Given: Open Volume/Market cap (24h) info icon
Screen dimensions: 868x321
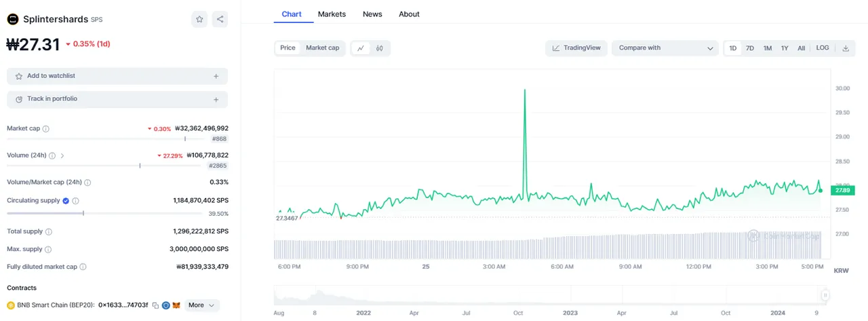Looking at the screenshot, I should pos(87,183).
